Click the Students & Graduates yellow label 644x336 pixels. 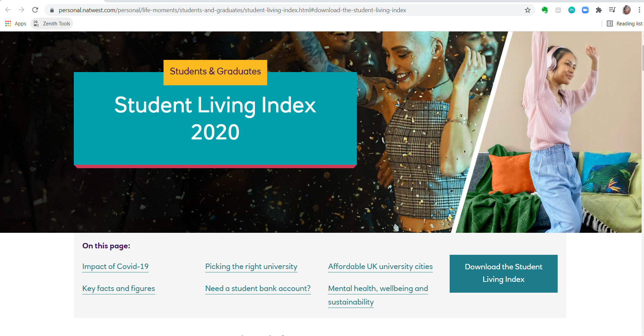point(215,72)
